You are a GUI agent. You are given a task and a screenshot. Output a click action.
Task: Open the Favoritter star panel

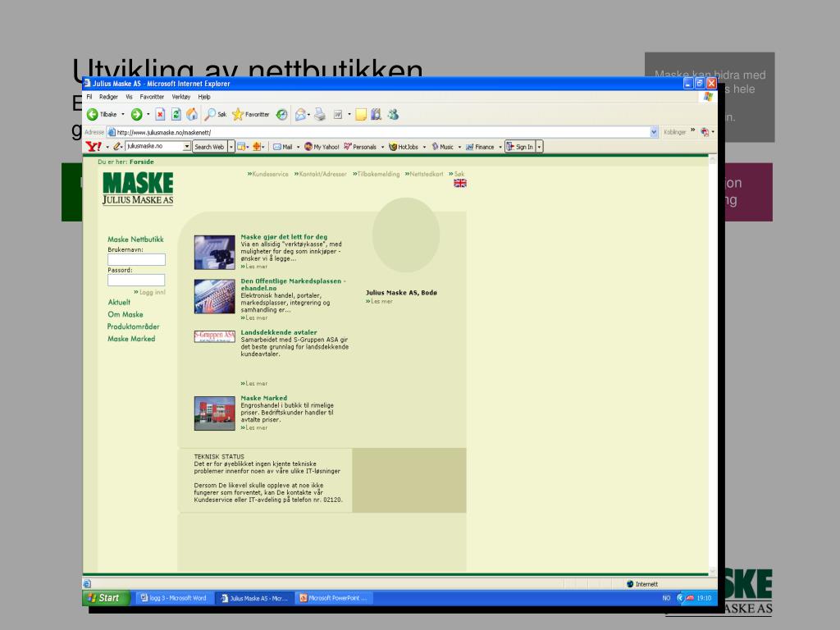pyautogui.click(x=251, y=115)
